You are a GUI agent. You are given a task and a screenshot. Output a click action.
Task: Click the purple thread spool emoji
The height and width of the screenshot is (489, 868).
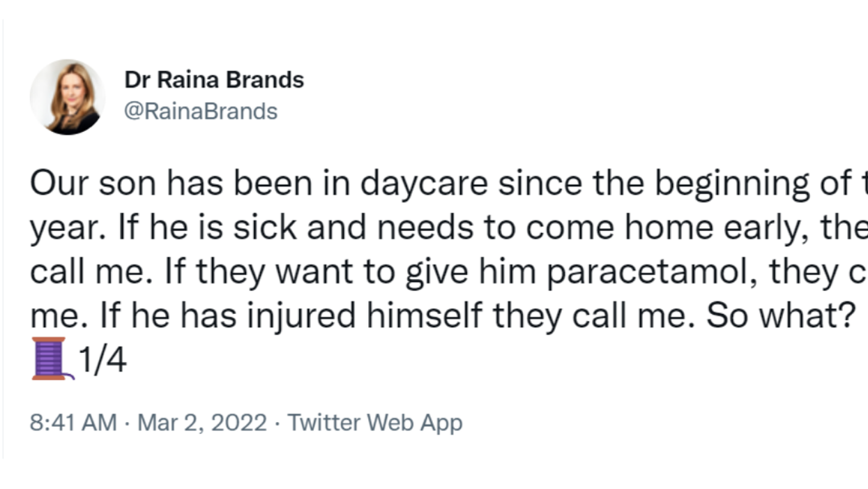coord(52,359)
